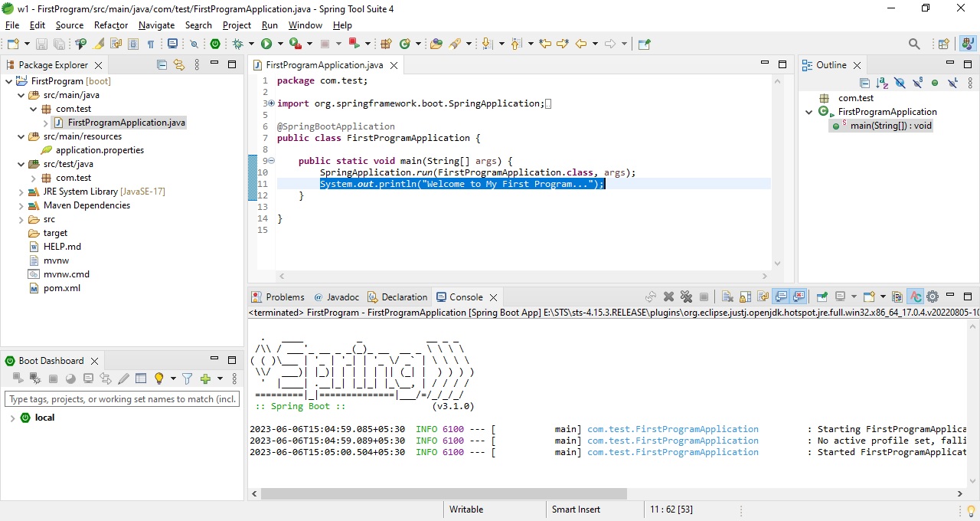
Task: Switch to the Problems tab
Action: tap(285, 297)
